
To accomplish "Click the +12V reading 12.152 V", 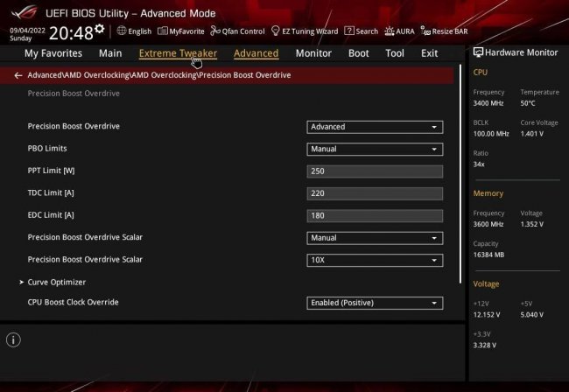I will pos(486,315).
